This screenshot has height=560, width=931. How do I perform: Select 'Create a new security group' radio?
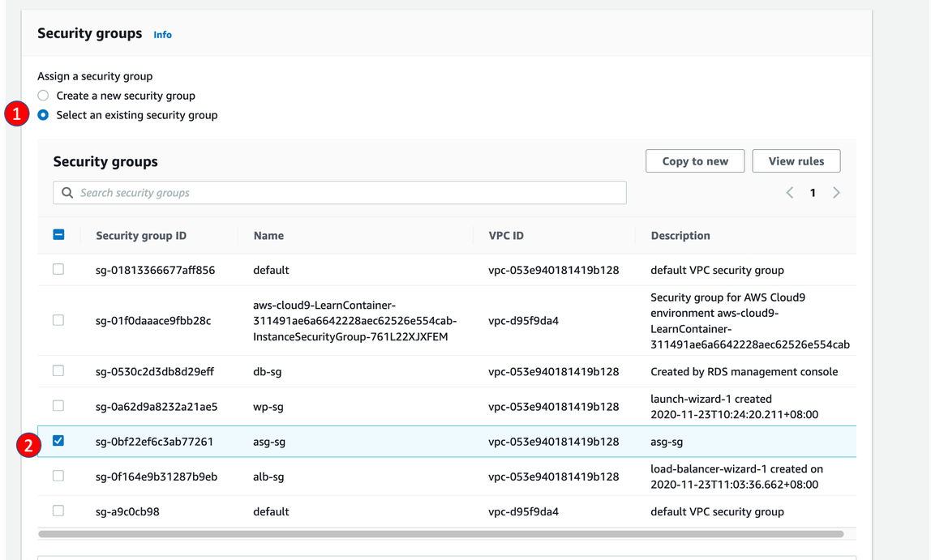(x=44, y=96)
